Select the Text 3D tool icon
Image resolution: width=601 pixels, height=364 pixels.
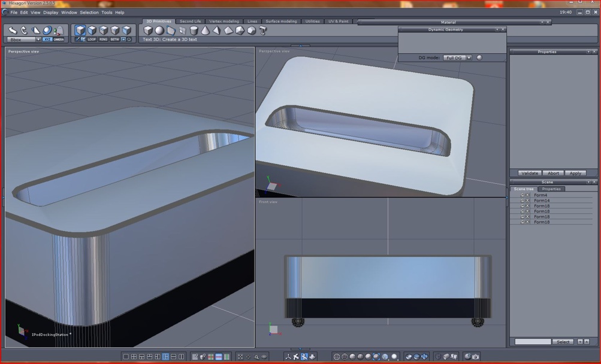click(263, 31)
